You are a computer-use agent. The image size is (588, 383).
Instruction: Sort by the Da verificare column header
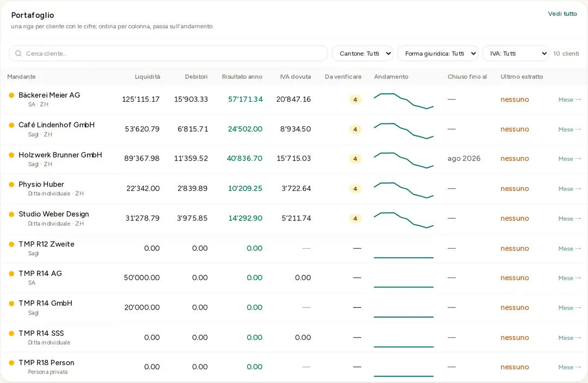click(343, 77)
